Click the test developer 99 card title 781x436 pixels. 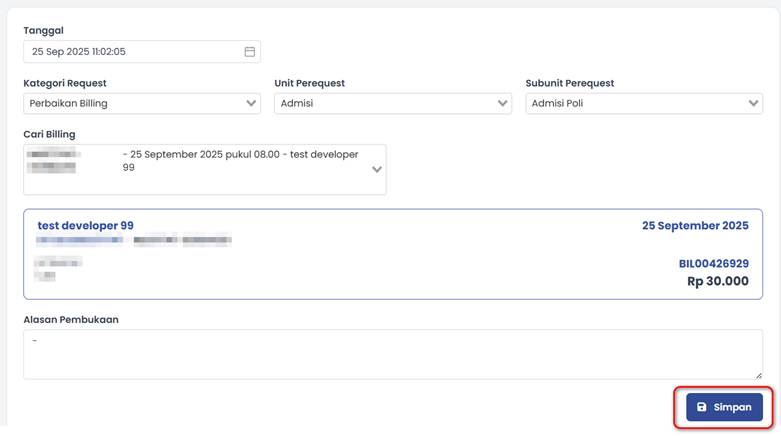[85, 226]
